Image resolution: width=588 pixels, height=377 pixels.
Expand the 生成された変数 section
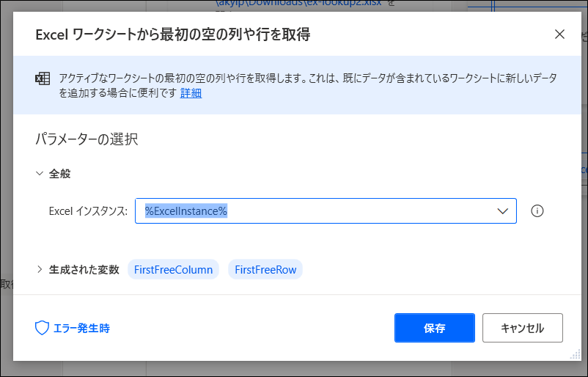point(40,269)
